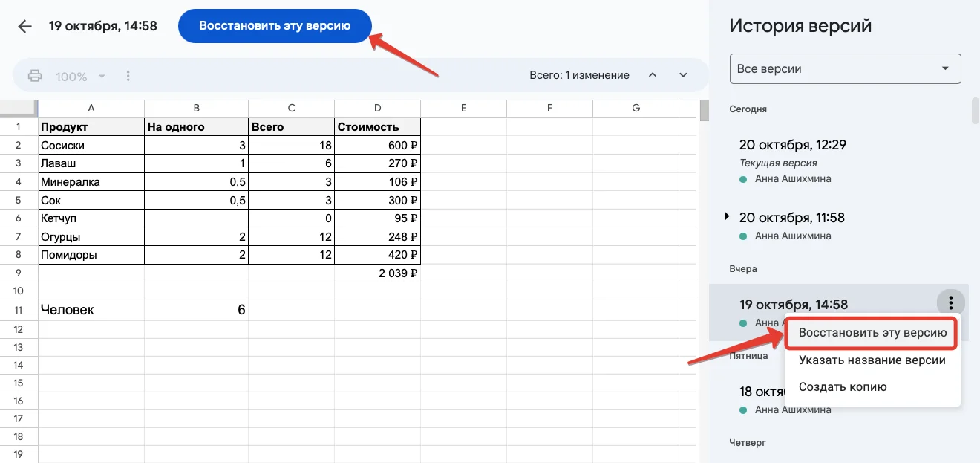Click the cell with 18 in Всего column
The image size is (980, 463).
(291, 145)
